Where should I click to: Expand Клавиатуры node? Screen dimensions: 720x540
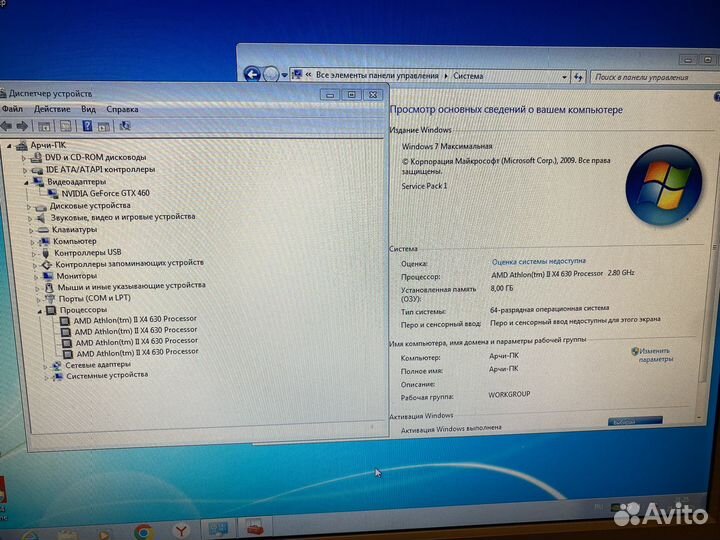click(31, 230)
